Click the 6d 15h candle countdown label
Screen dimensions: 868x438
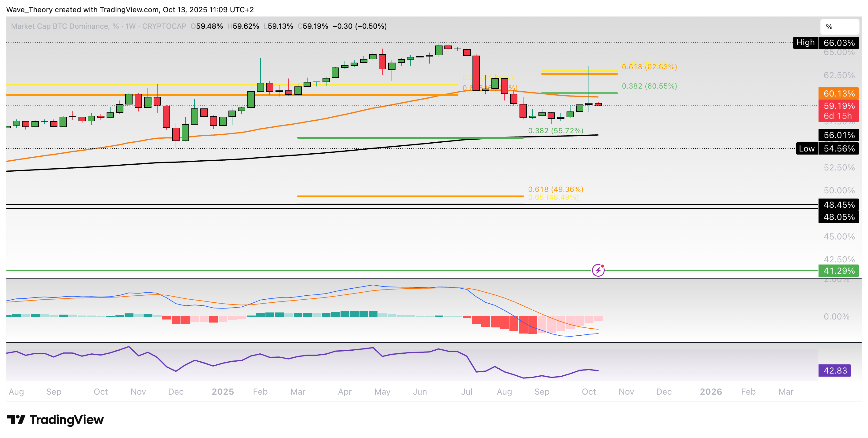pyautogui.click(x=839, y=116)
